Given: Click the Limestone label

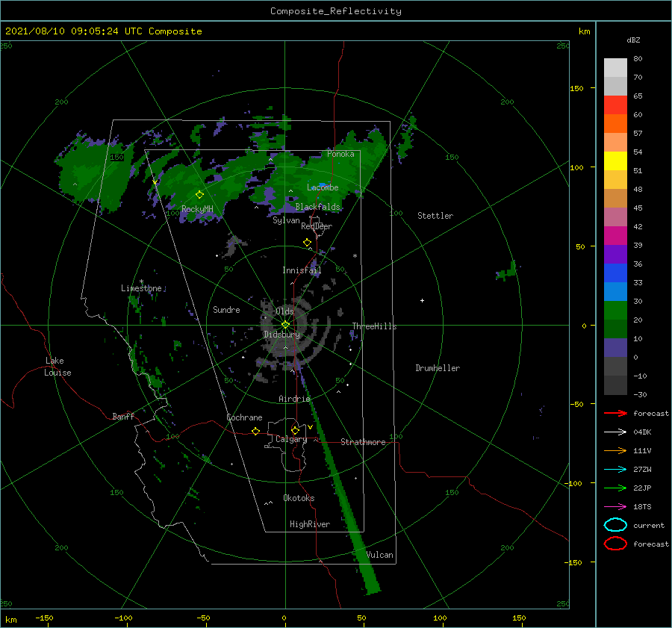Looking at the screenshot, I should [x=141, y=288].
